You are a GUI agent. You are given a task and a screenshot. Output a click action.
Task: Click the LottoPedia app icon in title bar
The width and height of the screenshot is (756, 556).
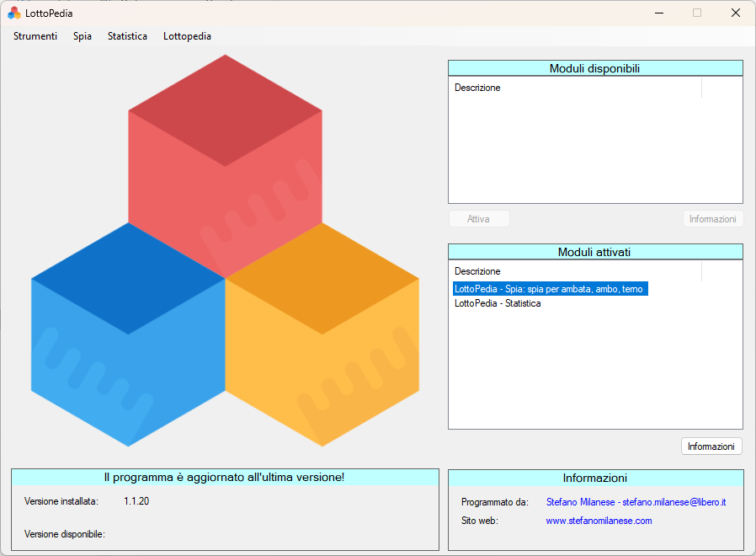point(14,13)
